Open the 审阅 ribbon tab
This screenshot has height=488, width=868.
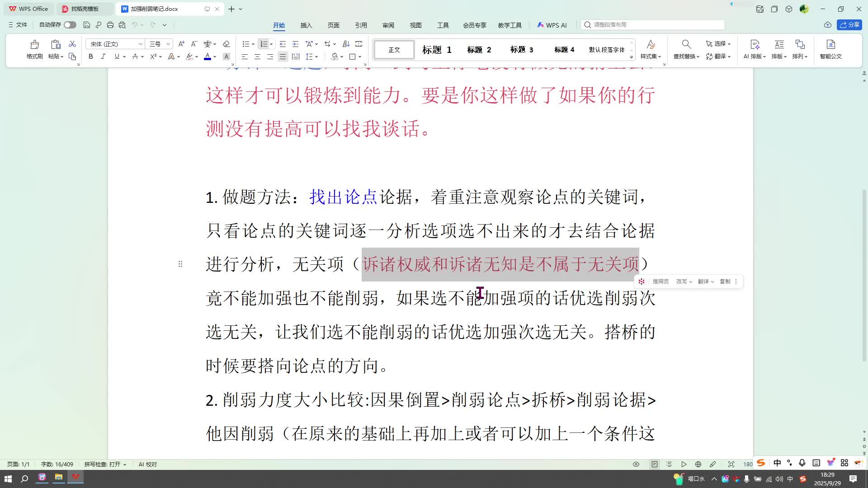(388, 25)
